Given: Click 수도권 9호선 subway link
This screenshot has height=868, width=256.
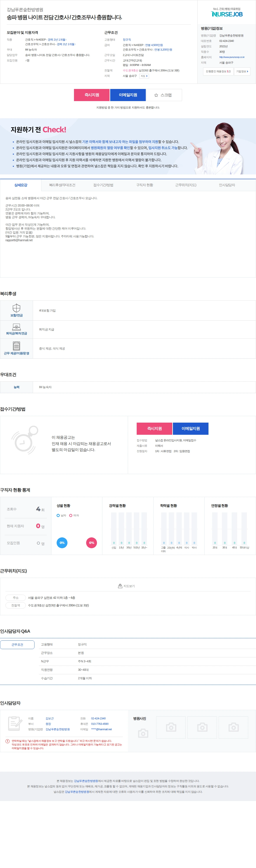Looking at the screenshot, I should click(130, 71).
